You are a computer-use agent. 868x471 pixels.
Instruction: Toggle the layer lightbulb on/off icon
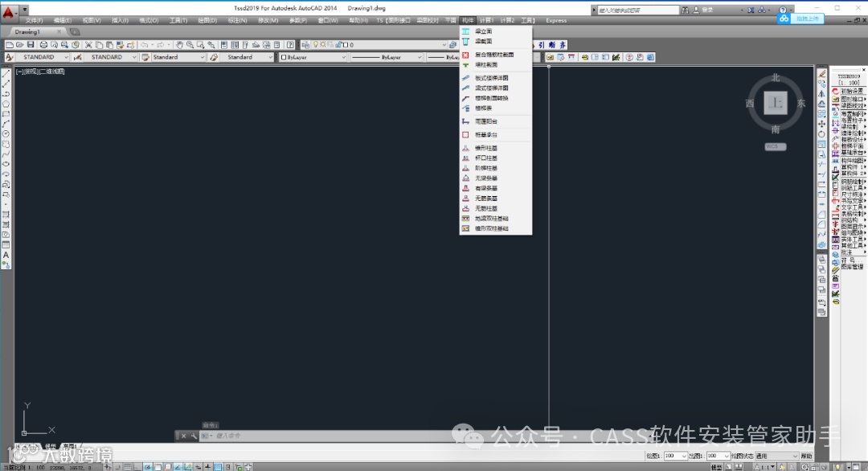[x=316, y=45]
